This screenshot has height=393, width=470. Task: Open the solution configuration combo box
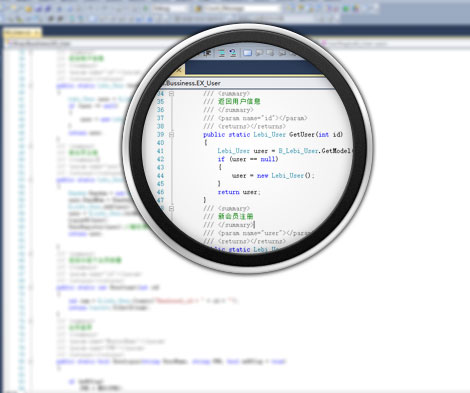pos(169,9)
